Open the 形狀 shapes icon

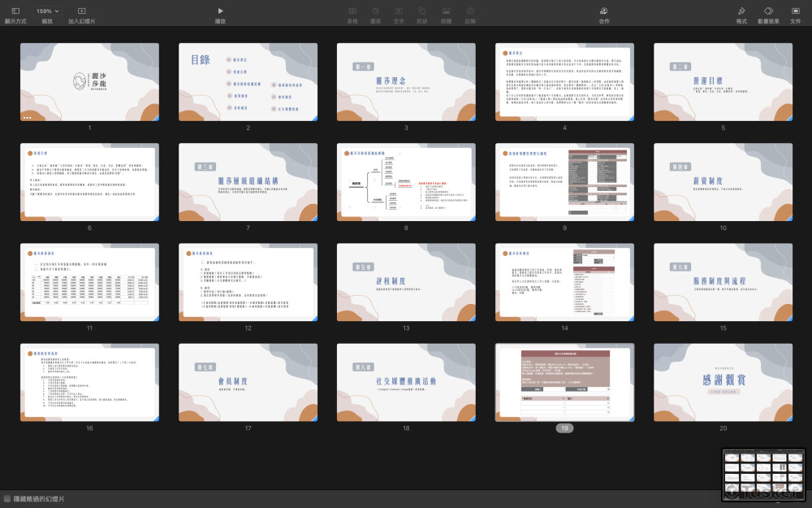422,11
